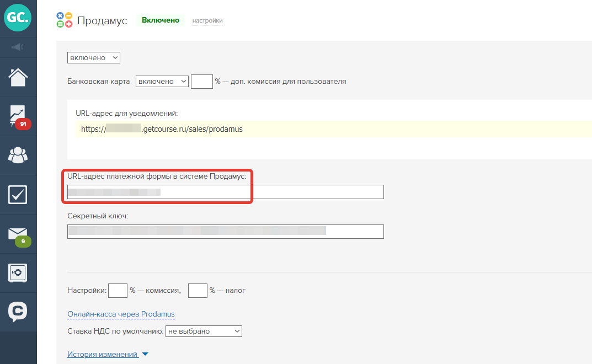Click the 'Секретный ключ:' label

(x=98, y=216)
